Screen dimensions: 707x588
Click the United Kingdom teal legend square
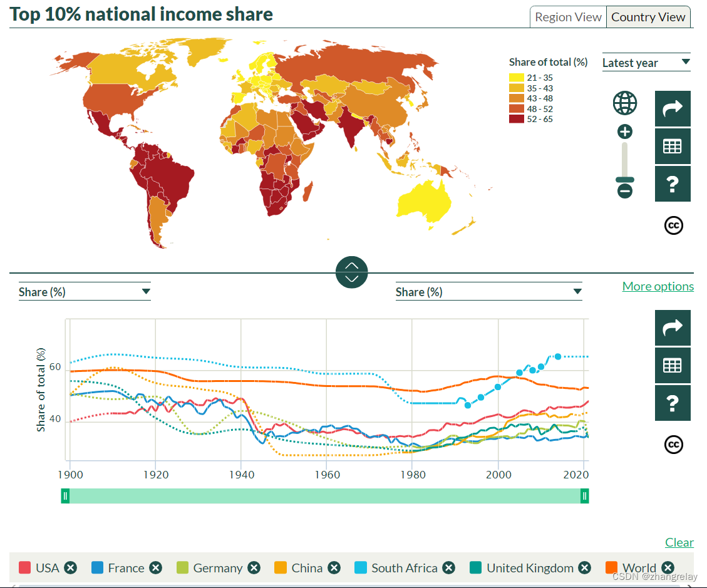point(476,567)
